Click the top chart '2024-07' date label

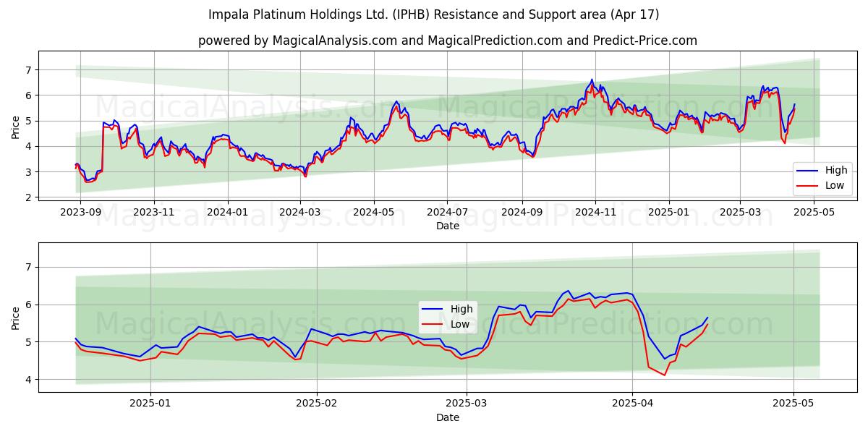click(x=448, y=211)
